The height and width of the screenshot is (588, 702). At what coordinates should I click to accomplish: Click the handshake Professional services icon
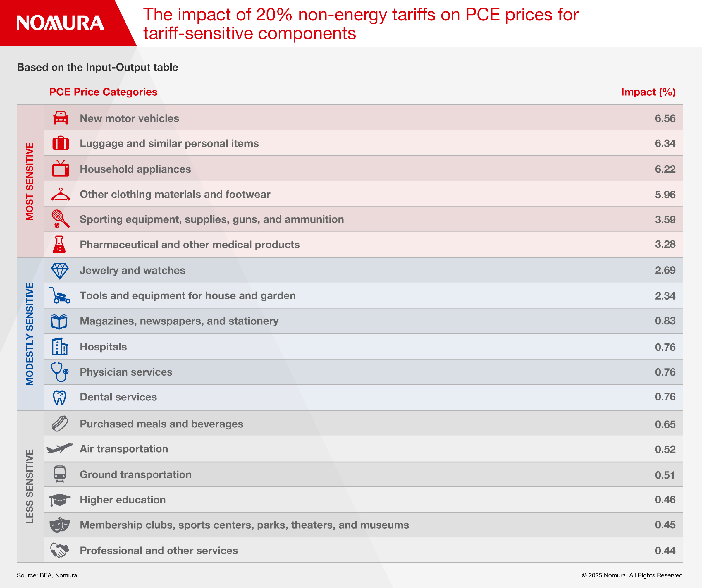(60, 550)
